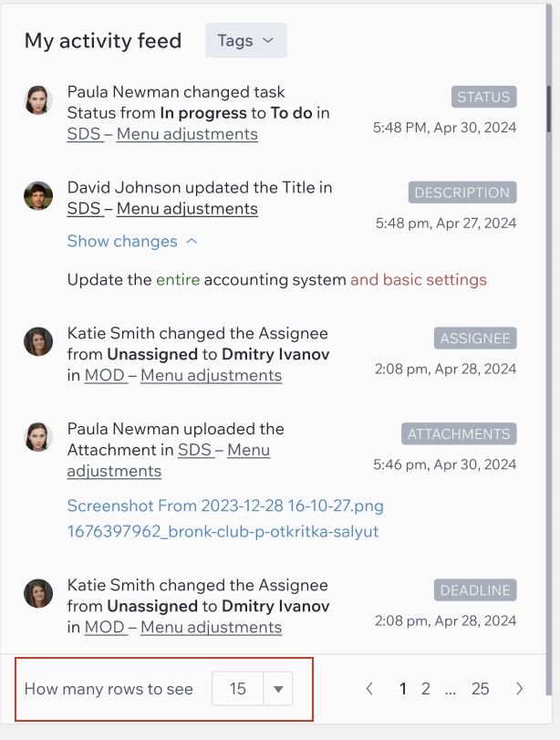The image size is (560, 740).
Task: Select page 2 in pagination
Action: [x=426, y=689]
